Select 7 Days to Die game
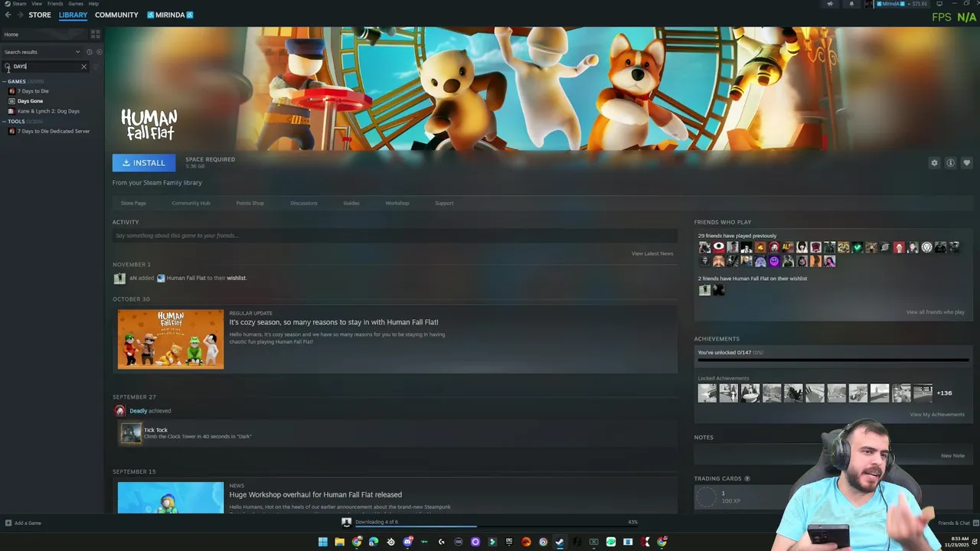 pos(33,91)
